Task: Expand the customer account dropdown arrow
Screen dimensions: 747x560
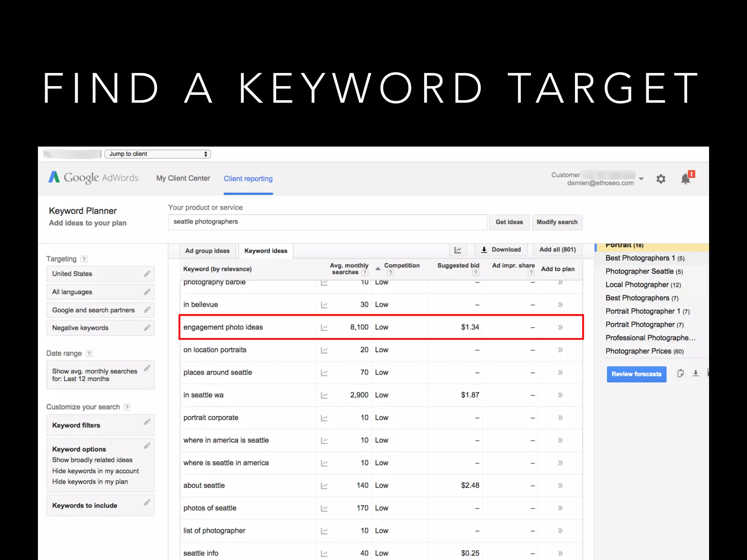Action: pos(641,179)
